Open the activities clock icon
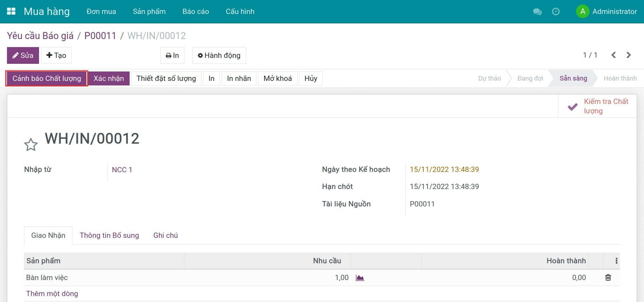This screenshot has width=644, height=302. [556, 12]
